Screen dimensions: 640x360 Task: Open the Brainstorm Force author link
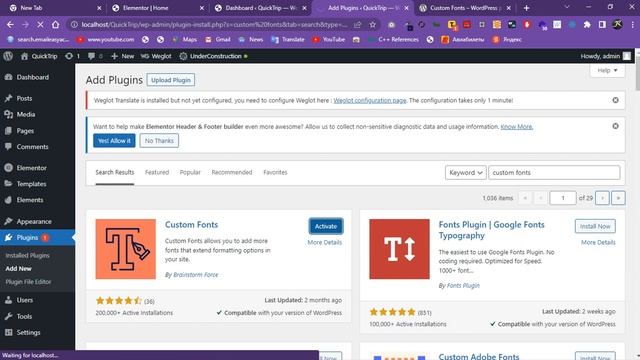(x=196, y=275)
